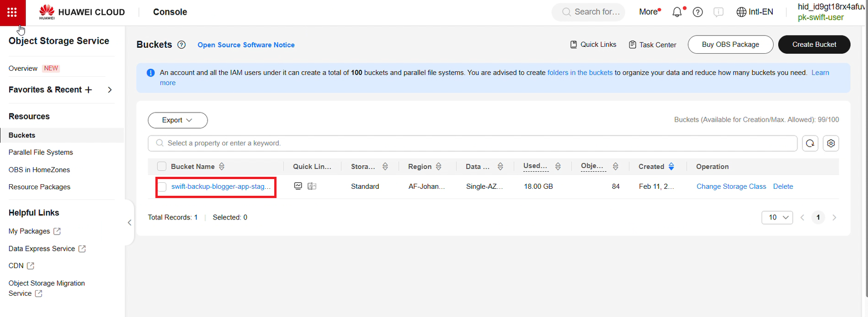Click Buy OBS Package
Screen dimensions: 868x317
point(731,44)
